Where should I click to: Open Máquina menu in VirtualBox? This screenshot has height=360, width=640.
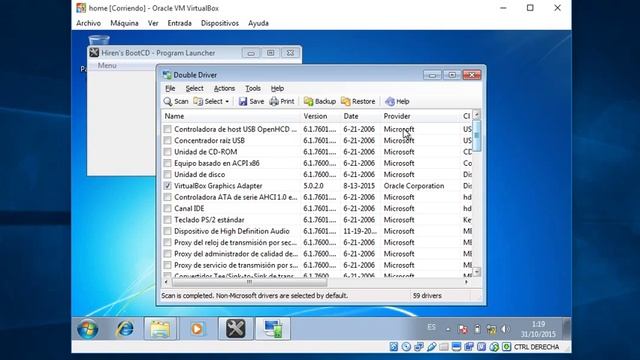pyautogui.click(x=124, y=23)
